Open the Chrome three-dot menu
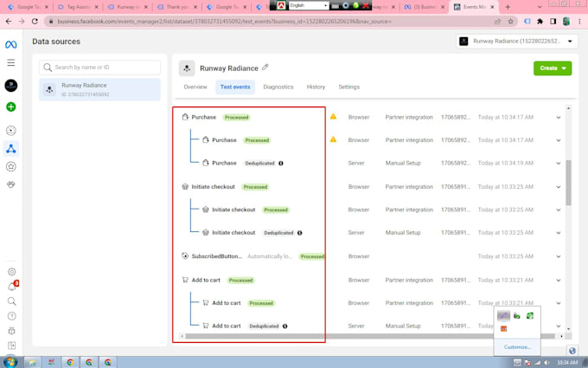588x368 pixels. tap(579, 22)
